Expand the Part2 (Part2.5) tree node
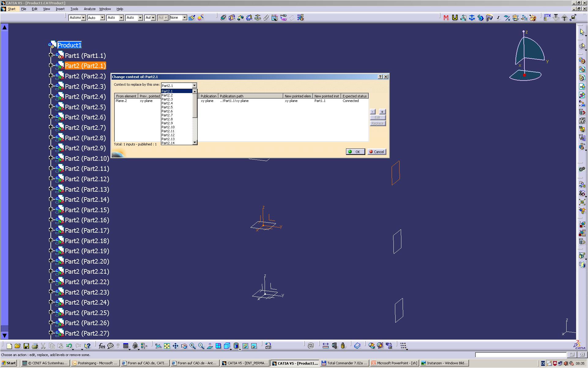 [x=51, y=107]
